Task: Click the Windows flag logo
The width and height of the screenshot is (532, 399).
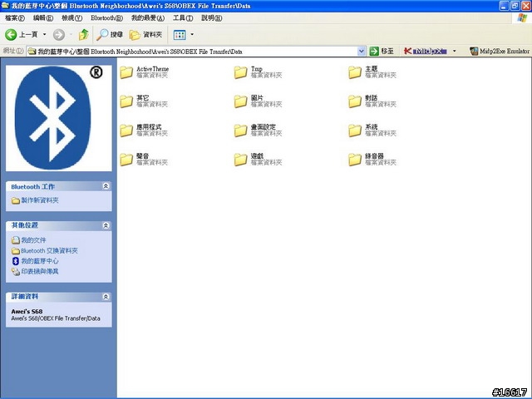Action: click(x=522, y=18)
